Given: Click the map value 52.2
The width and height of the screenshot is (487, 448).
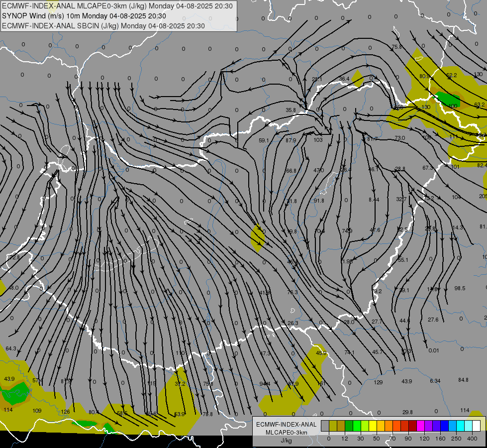Looking at the screenshot, I should (x=451, y=75).
